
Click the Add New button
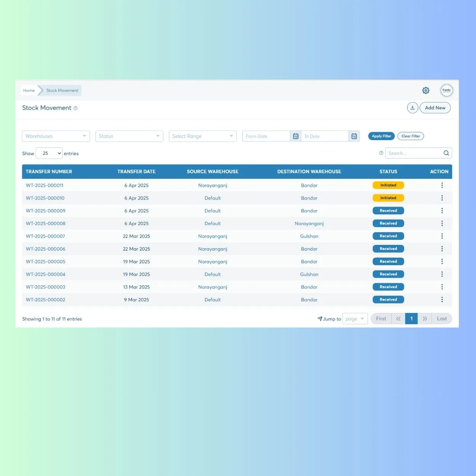(435, 108)
